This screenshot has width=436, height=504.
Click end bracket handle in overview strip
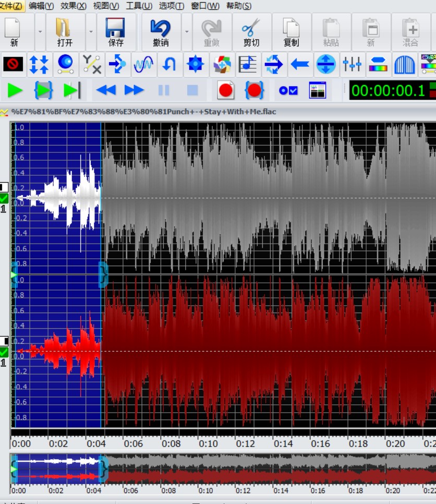[x=103, y=470]
